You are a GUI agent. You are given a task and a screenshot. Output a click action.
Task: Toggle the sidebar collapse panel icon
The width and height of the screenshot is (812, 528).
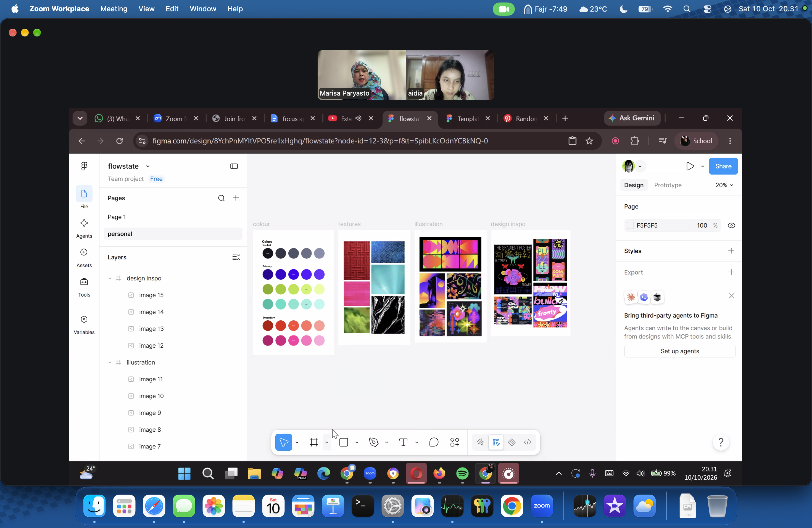point(234,166)
